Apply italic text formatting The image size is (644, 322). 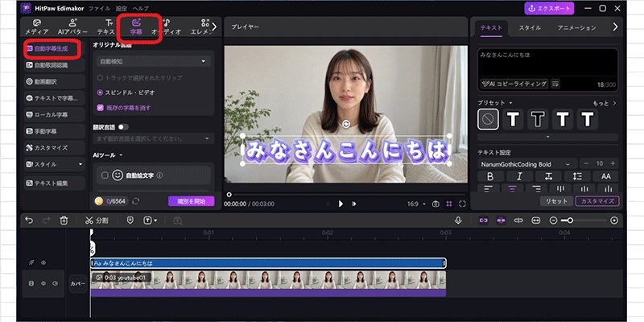click(x=519, y=176)
